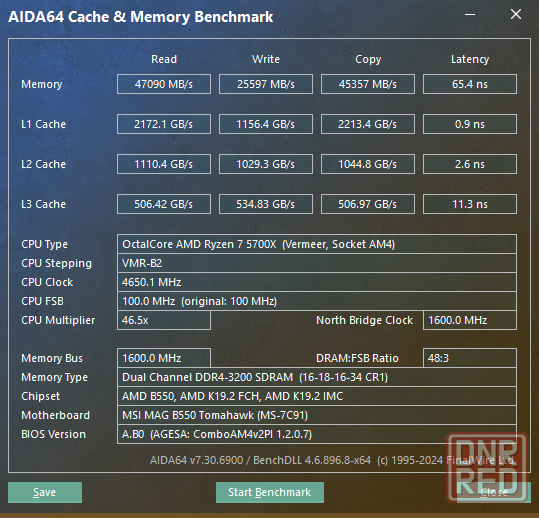The image size is (539, 518).
Task: Click the L3 Cache row label
Action: (43, 204)
